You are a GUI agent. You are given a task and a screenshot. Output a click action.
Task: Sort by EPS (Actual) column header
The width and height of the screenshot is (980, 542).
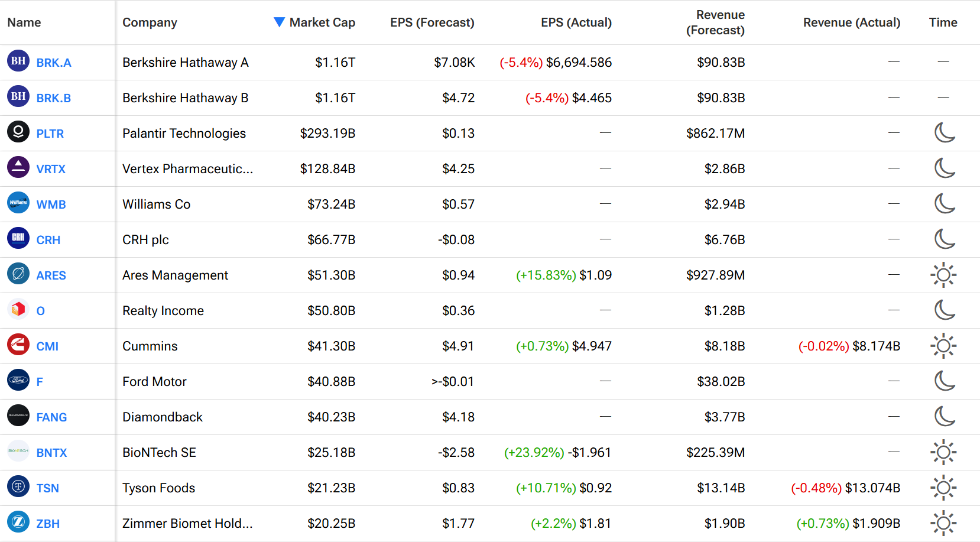coord(576,22)
